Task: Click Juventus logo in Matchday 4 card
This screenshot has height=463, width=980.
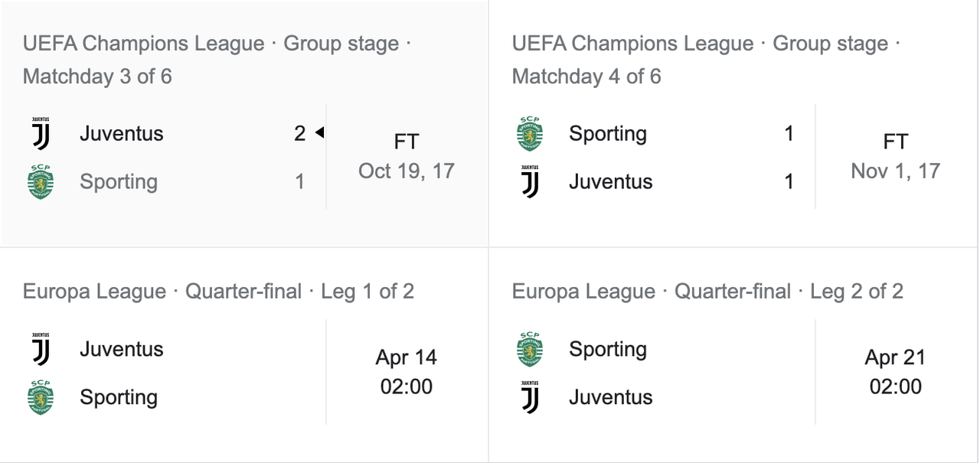Action: click(x=530, y=182)
